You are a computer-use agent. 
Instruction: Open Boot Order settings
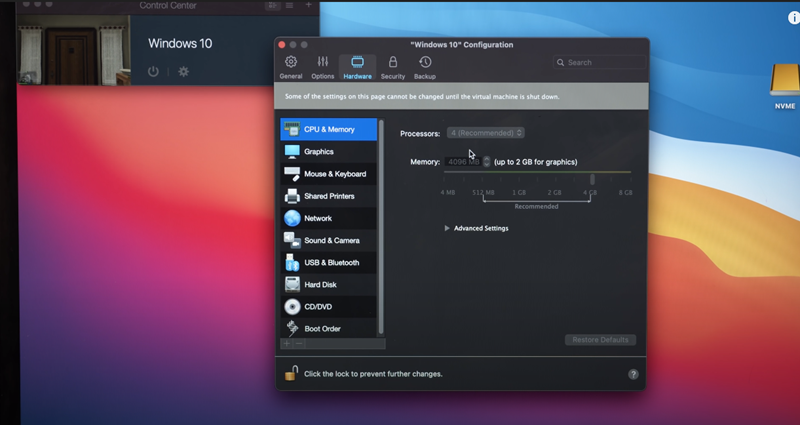329,329
